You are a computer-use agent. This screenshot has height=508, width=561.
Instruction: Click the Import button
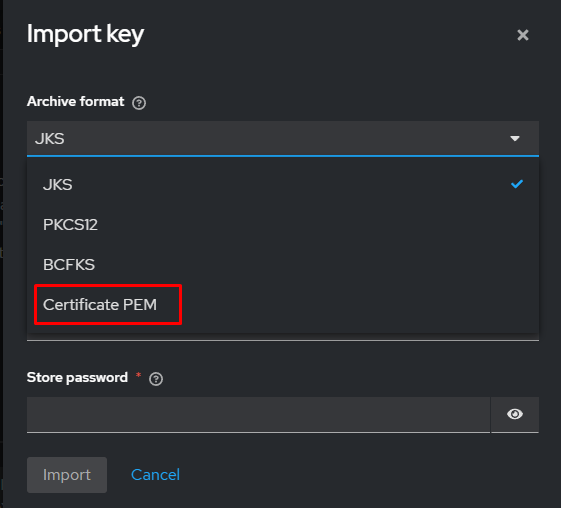67,475
